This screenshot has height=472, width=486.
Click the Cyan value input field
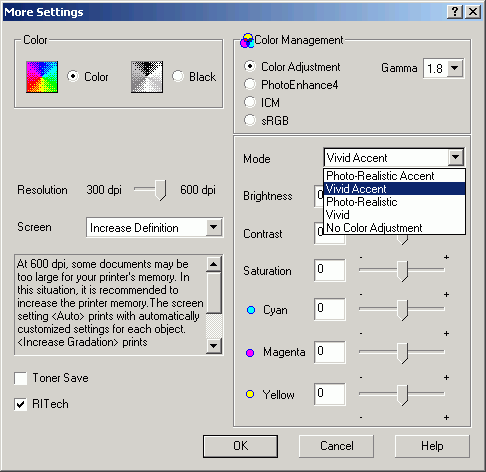[x=330, y=309]
